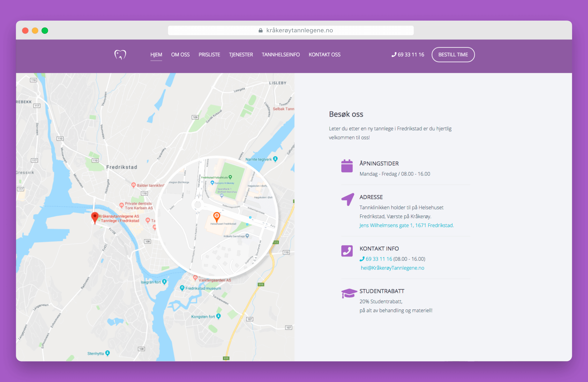Click the 20% Studentrabatt text
Image resolution: width=588 pixels, height=382 pixels.
tap(381, 301)
